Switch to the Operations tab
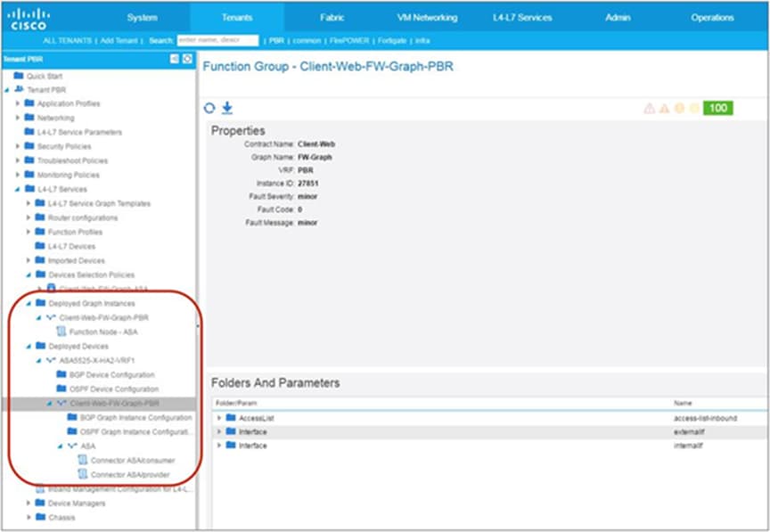 [713, 18]
